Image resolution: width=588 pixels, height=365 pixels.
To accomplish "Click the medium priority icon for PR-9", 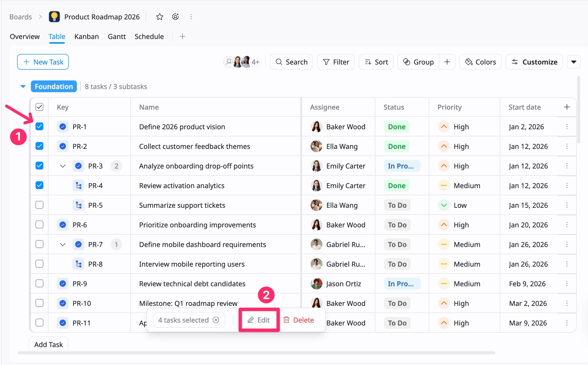I will pyautogui.click(x=444, y=284).
